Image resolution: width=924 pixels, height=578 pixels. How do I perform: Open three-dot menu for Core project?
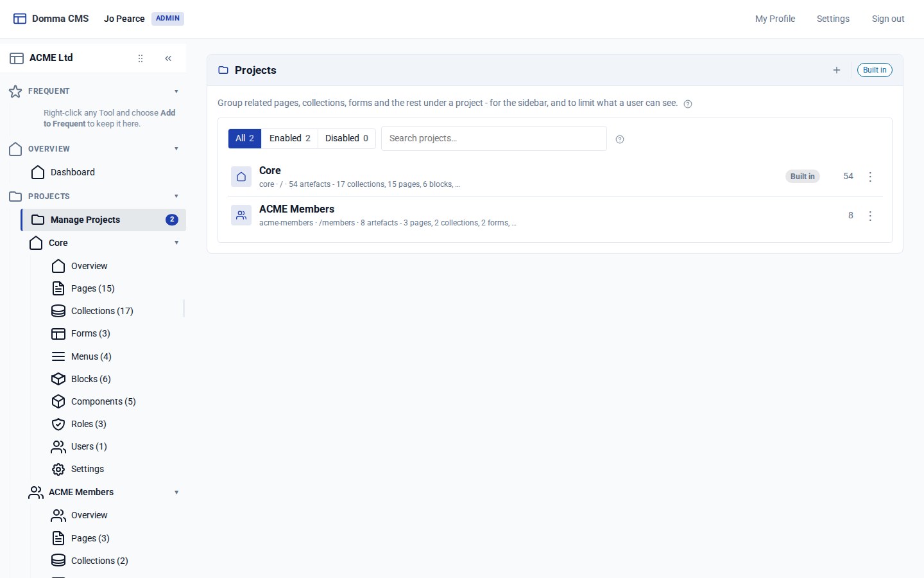click(870, 177)
